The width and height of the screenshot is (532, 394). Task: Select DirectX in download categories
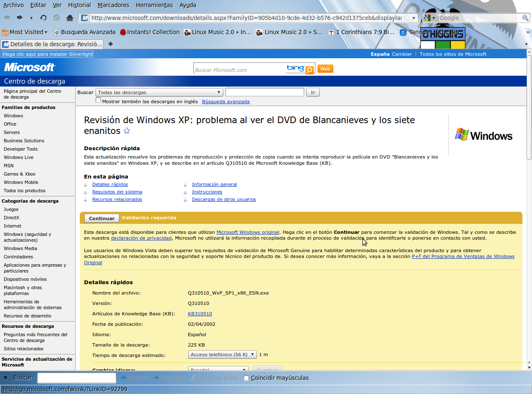click(x=12, y=218)
